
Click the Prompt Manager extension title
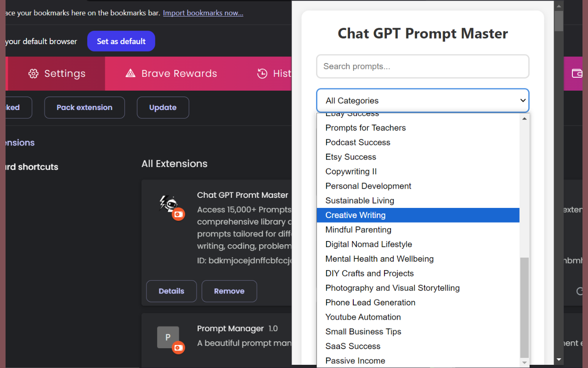231,328
